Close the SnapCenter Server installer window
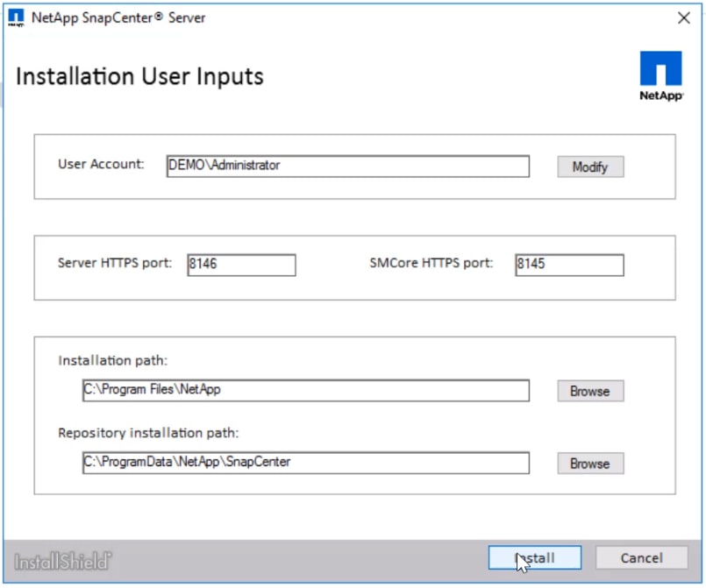Screen dimensions: 706x588 (x=684, y=18)
